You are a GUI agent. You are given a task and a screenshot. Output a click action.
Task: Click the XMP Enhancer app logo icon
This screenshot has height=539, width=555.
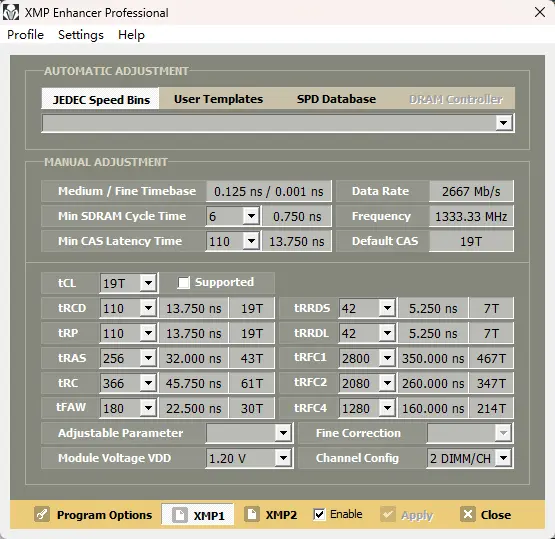(11, 13)
